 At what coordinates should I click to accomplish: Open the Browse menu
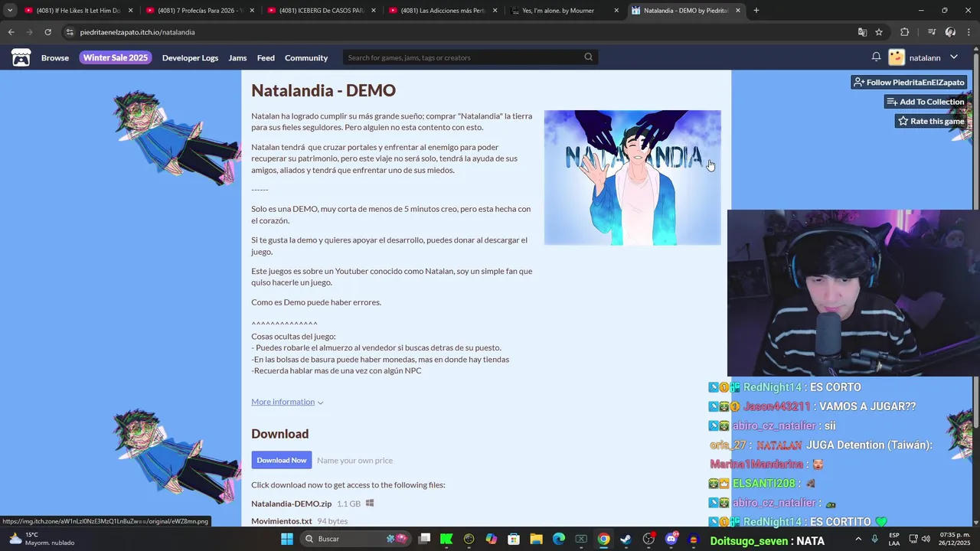(x=55, y=57)
